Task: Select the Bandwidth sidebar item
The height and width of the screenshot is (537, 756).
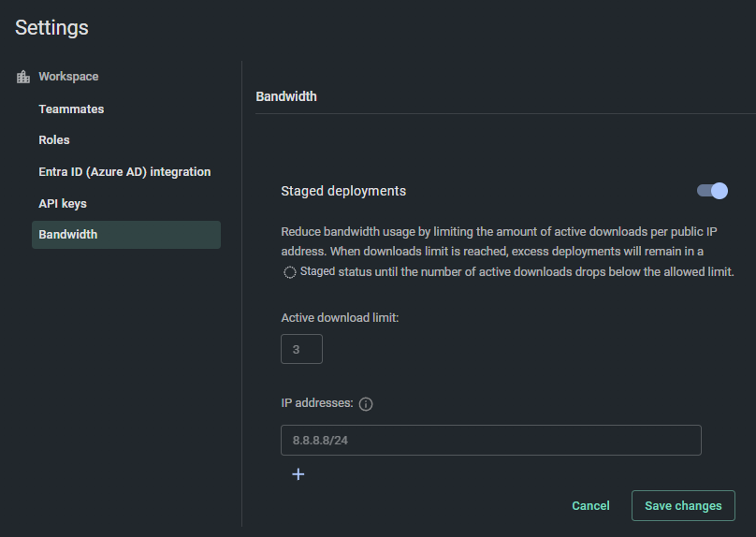Action: (x=126, y=235)
